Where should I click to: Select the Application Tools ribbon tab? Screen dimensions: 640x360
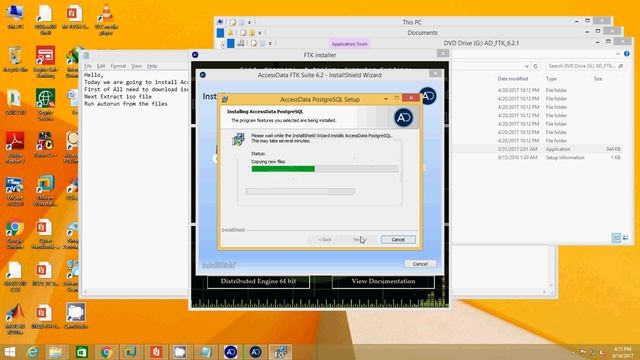[x=349, y=44]
